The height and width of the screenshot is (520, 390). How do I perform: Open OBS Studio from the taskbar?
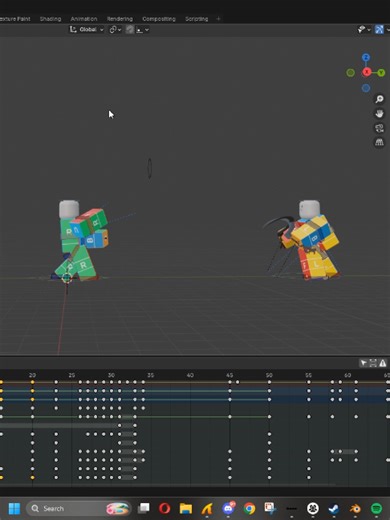tap(313, 509)
